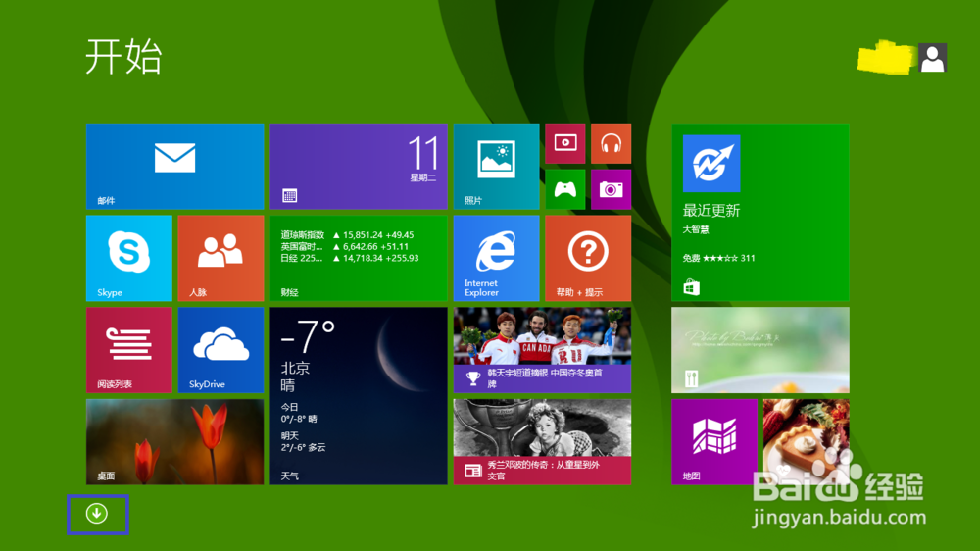Launch the Video tile
This screenshot has height=551, width=980.
[565, 144]
